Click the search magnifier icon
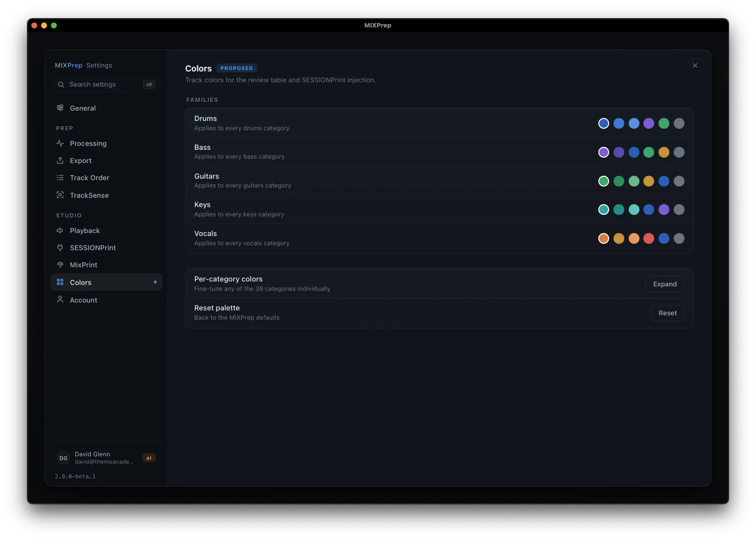756x540 pixels. [61, 85]
